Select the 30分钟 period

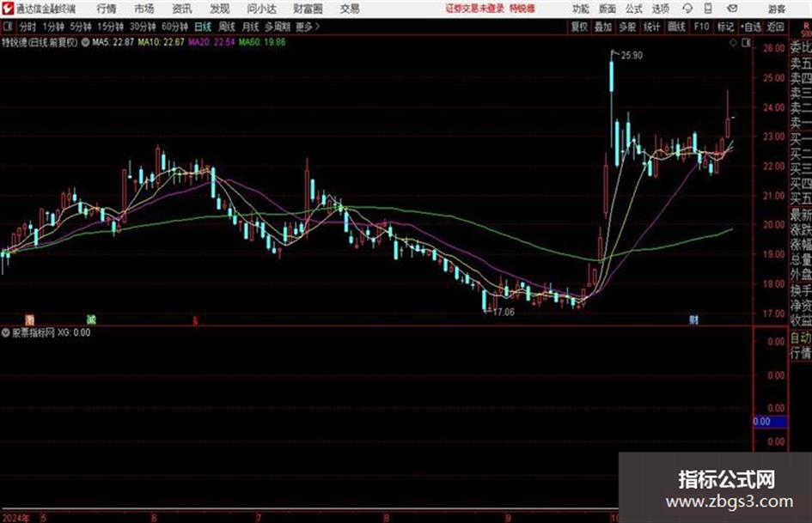[143, 27]
